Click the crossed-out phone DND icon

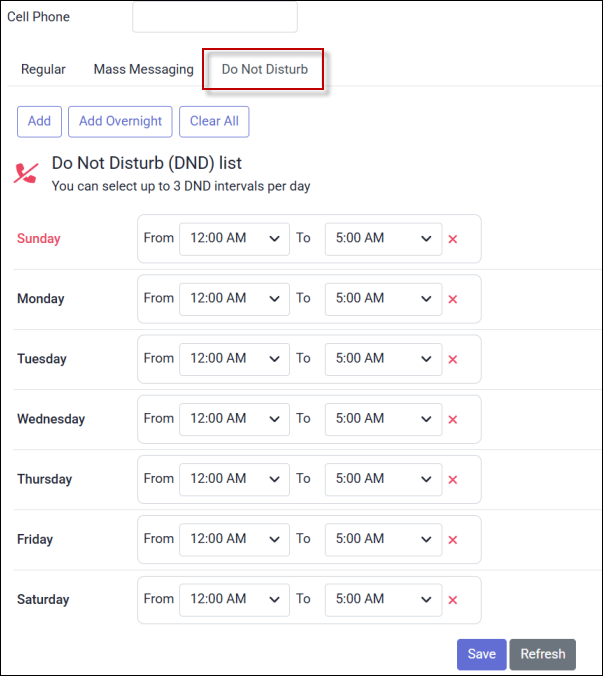(26, 173)
